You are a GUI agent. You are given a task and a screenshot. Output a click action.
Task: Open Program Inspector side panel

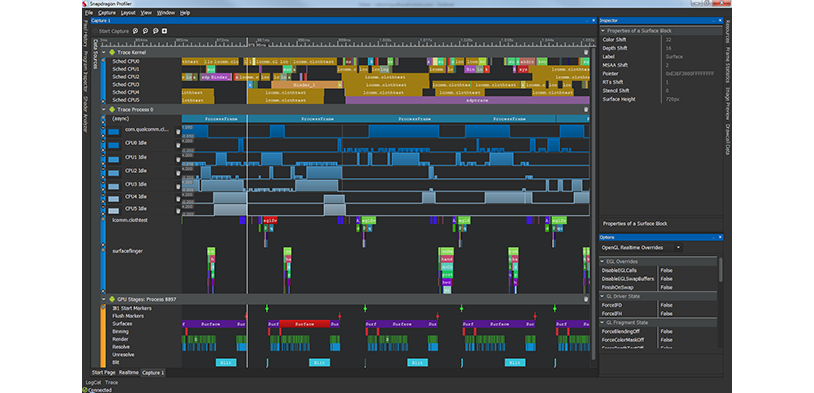pyautogui.click(x=86, y=72)
